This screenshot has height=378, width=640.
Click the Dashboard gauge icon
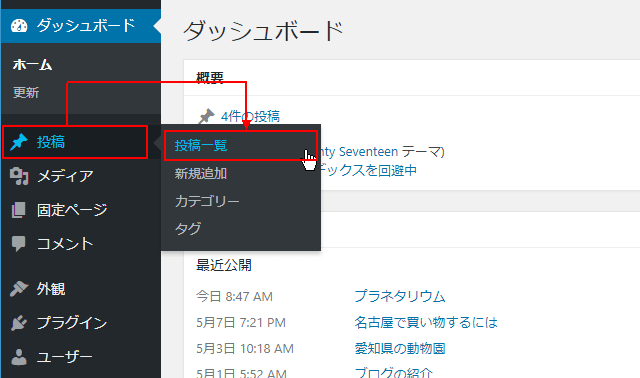tap(19, 26)
